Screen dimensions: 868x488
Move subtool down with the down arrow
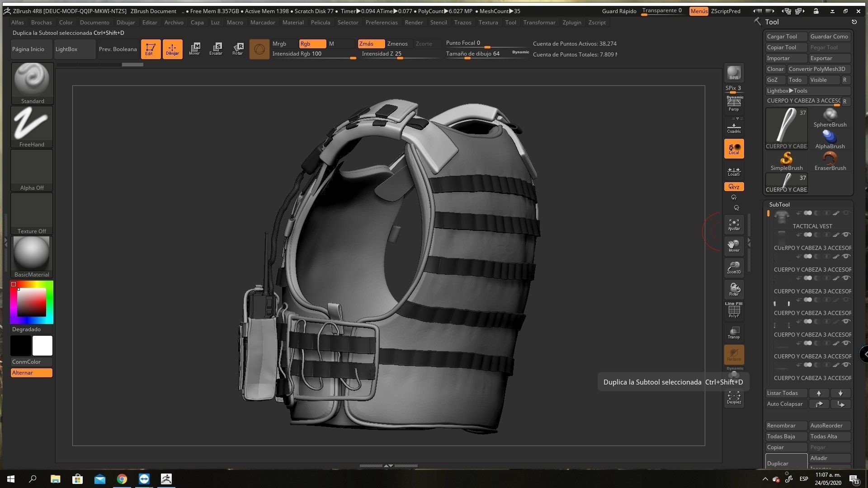(840, 393)
